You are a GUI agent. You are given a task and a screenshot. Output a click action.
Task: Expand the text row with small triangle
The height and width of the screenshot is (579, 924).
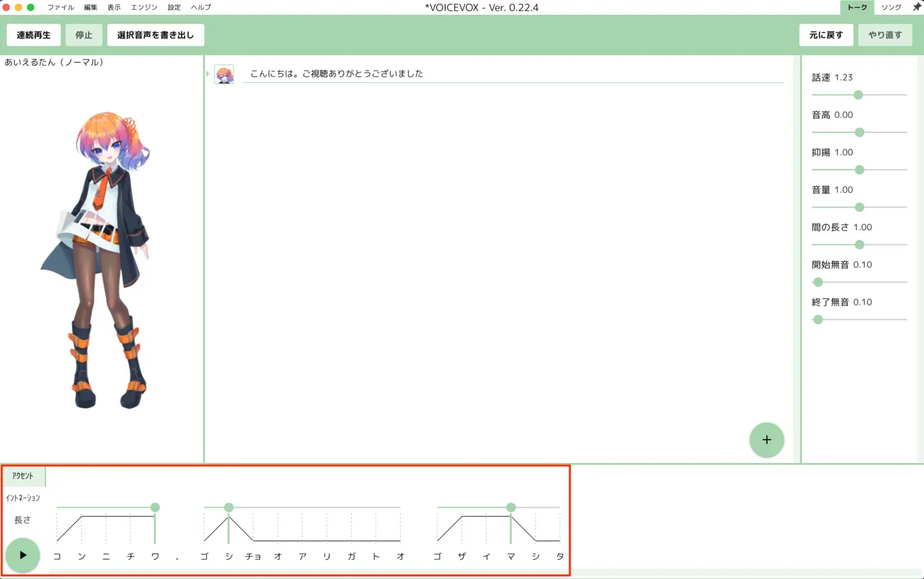click(208, 74)
